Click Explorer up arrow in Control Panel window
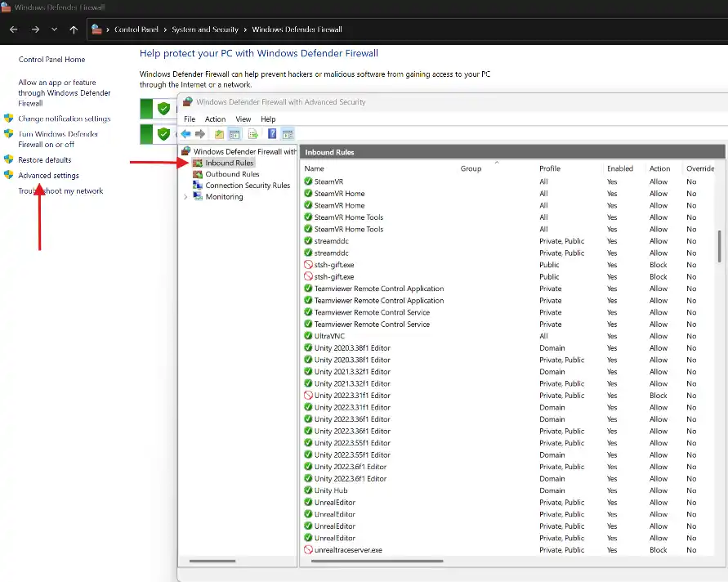Viewport: 728px width, 582px height. 74,29
